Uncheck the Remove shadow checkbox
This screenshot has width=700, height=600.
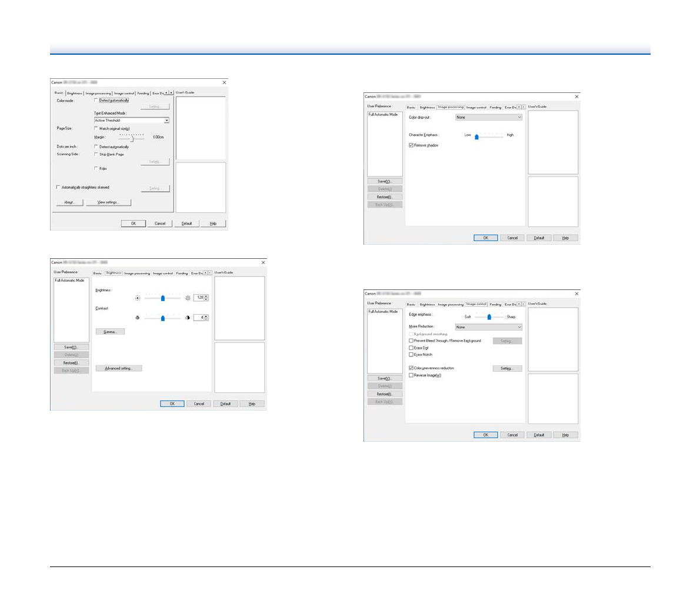(411, 145)
